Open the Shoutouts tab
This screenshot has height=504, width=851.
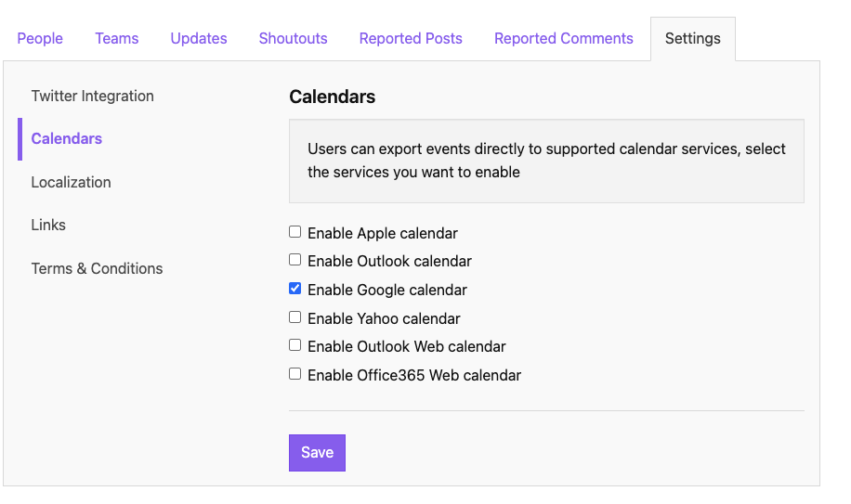tap(293, 38)
